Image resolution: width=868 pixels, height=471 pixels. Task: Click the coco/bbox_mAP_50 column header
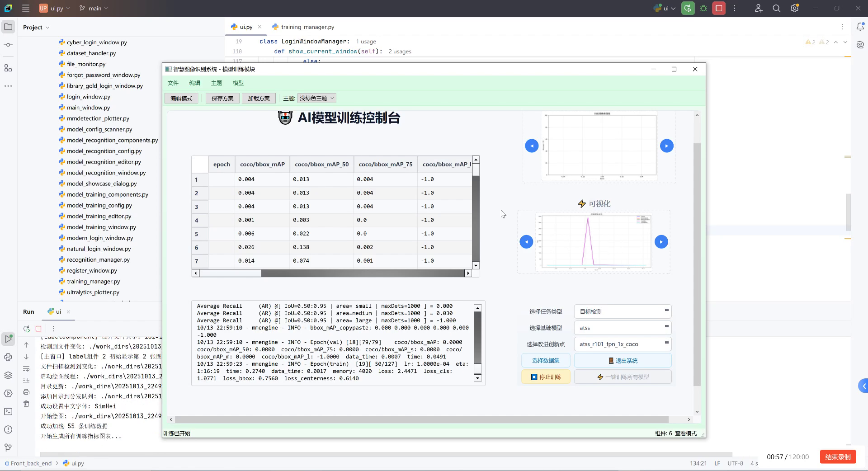[x=322, y=164]
